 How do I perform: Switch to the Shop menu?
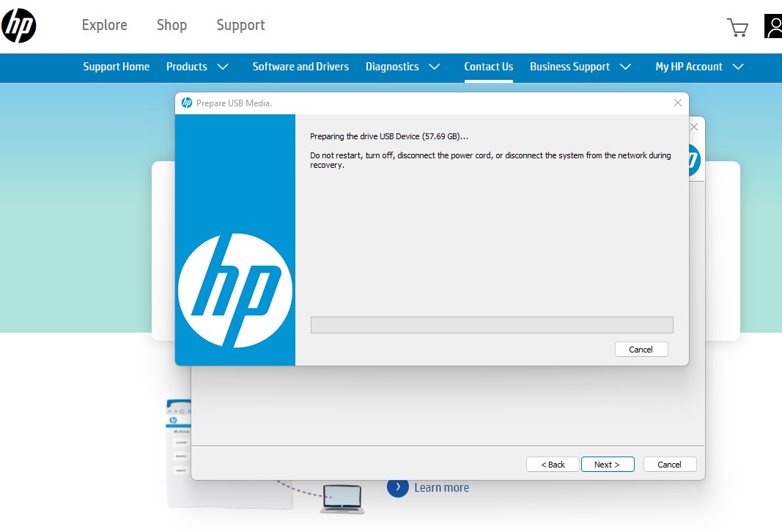click(x=171, y=25)
